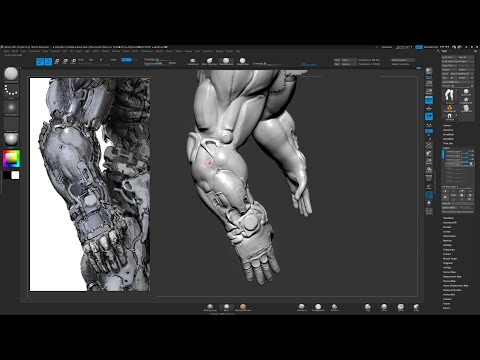Expand the Deformation subpalette

click(x=450, y=236)
